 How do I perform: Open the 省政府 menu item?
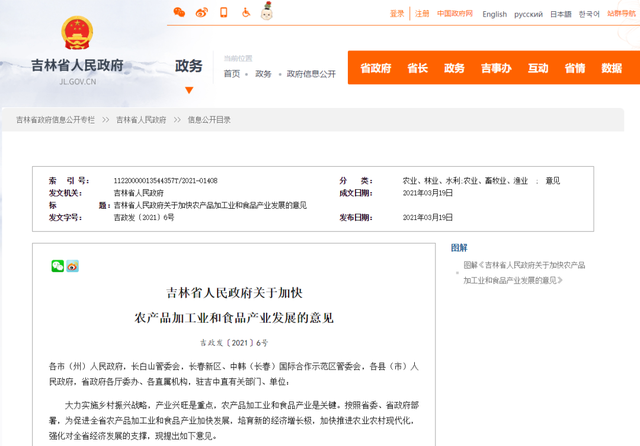pos(376,68)
